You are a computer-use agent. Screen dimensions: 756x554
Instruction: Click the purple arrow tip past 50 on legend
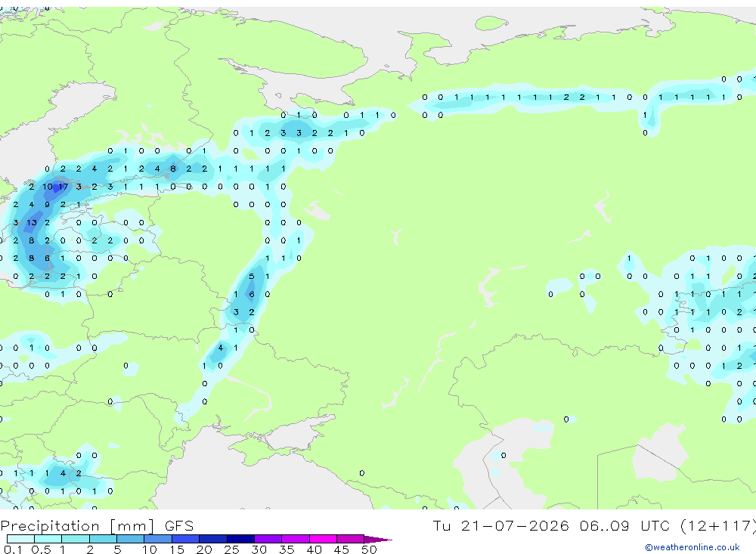click(377, 539)
